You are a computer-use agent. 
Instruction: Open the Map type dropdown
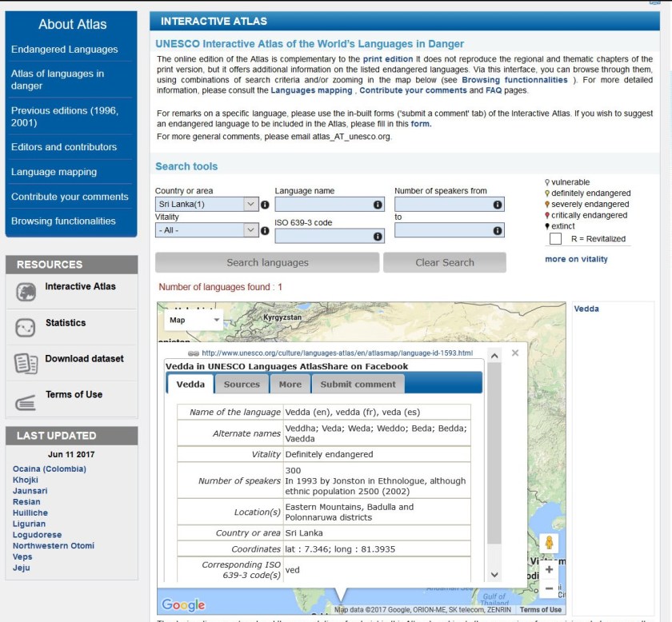pos(194,320)
